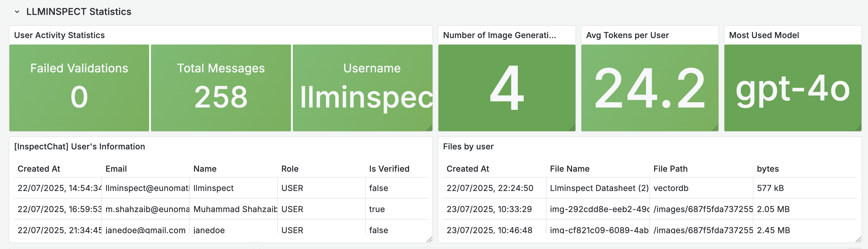Select the 577 kB bytes cell
The width and height of the screenshot is (868, 249).
coord(805,188)
